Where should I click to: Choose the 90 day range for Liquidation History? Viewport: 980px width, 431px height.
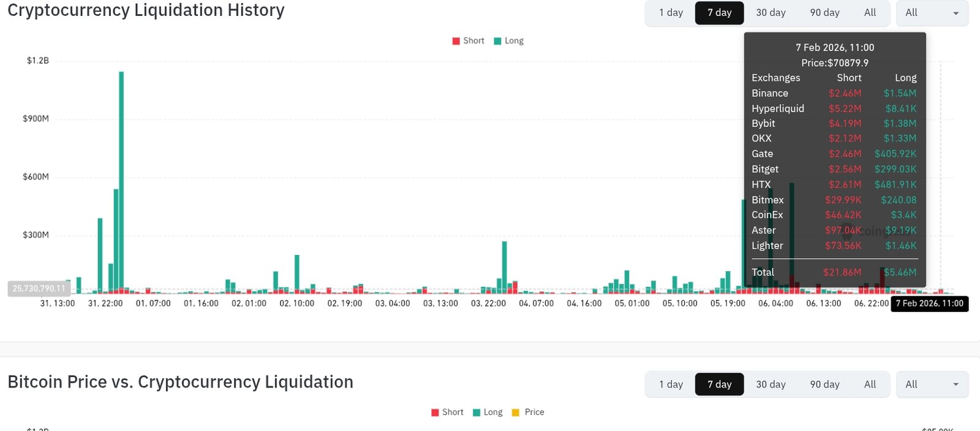pos(824,13)
